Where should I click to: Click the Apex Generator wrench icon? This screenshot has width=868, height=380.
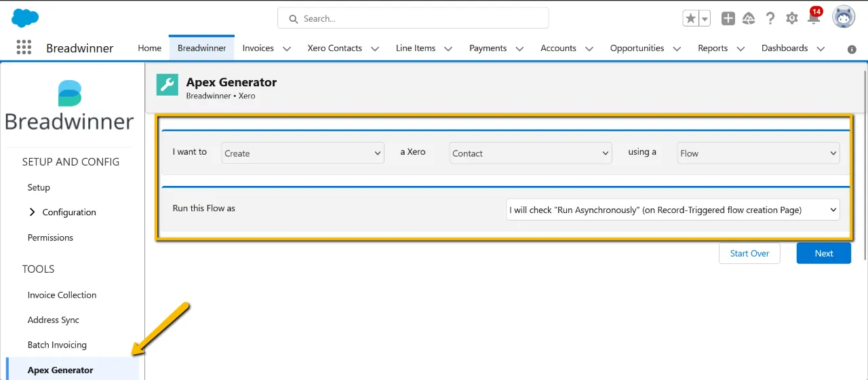point(167,84)
